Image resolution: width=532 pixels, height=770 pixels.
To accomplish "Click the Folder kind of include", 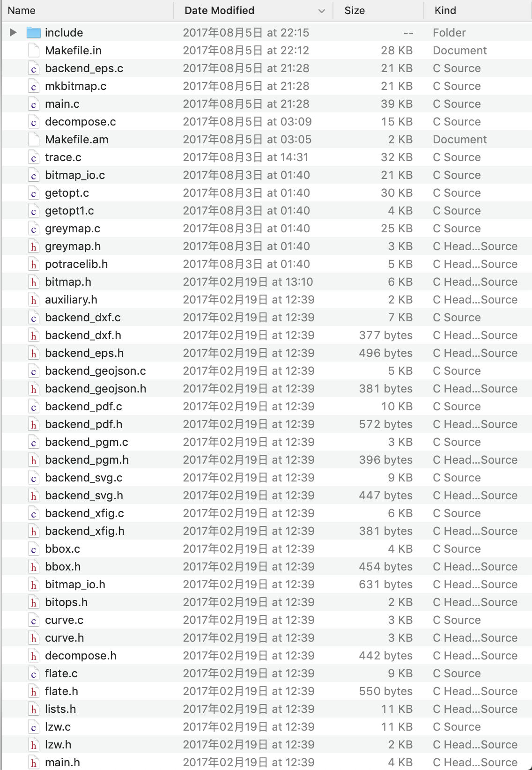I will [449, 33].
